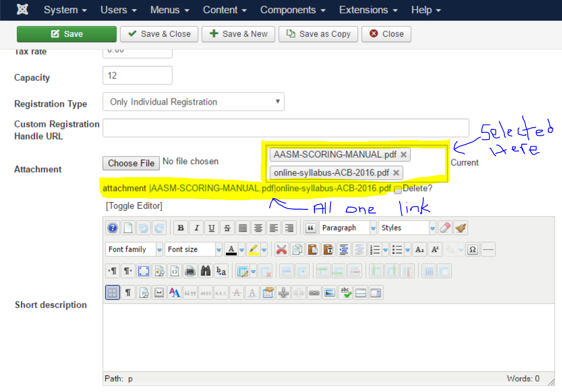
Task: Open the Extensions menu
Action: pos(368,10)
